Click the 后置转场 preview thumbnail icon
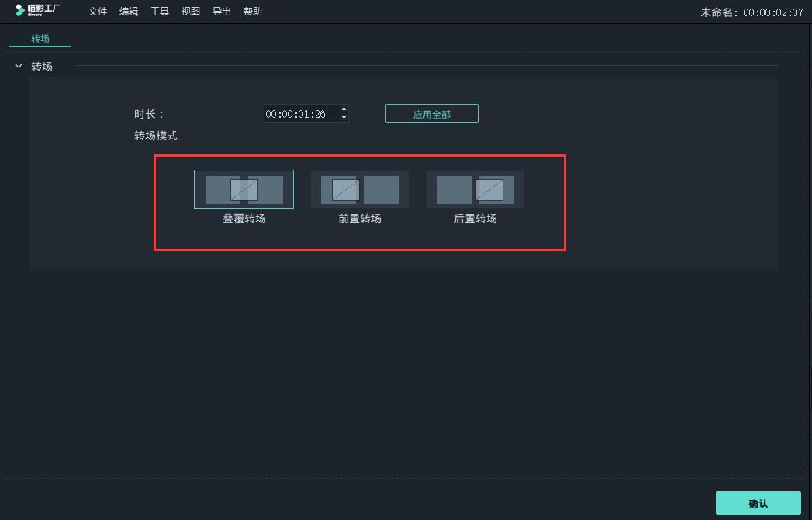 (x=474, y=188)
